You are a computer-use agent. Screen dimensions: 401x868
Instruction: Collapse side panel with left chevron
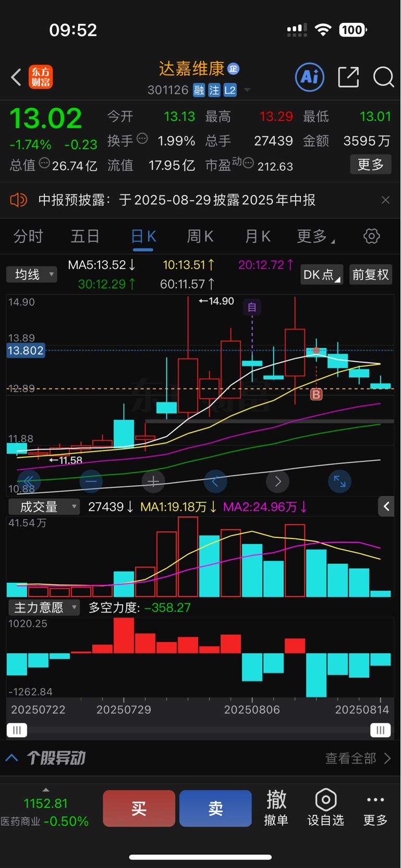tap(386, 506)
